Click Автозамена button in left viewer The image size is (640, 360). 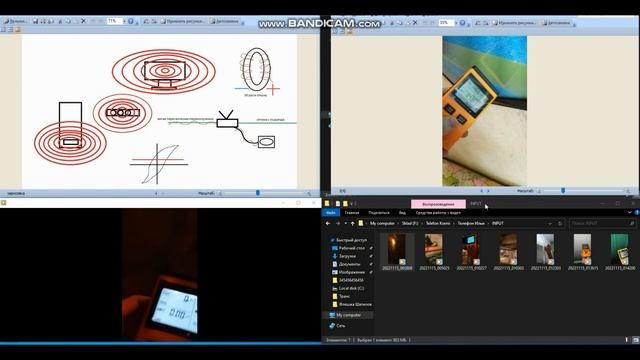pyautogui.click(x=224, y=21)
